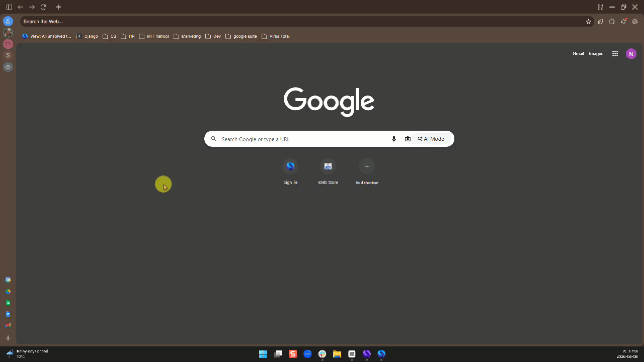Open File Explorer from the taskbar
Viewport: 644px width, 362px height.
[337, 354]
